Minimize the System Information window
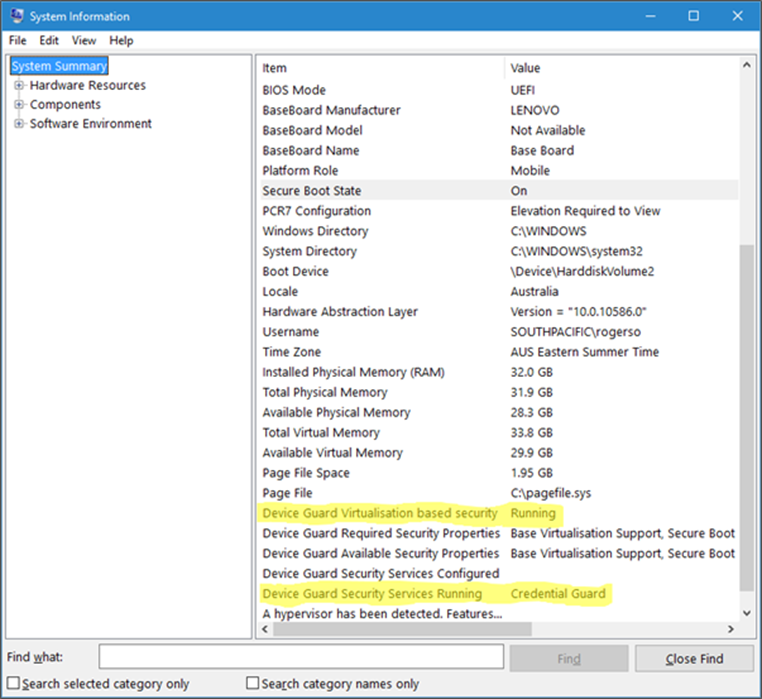The image size is (762, 699). [x=650, y=16]
